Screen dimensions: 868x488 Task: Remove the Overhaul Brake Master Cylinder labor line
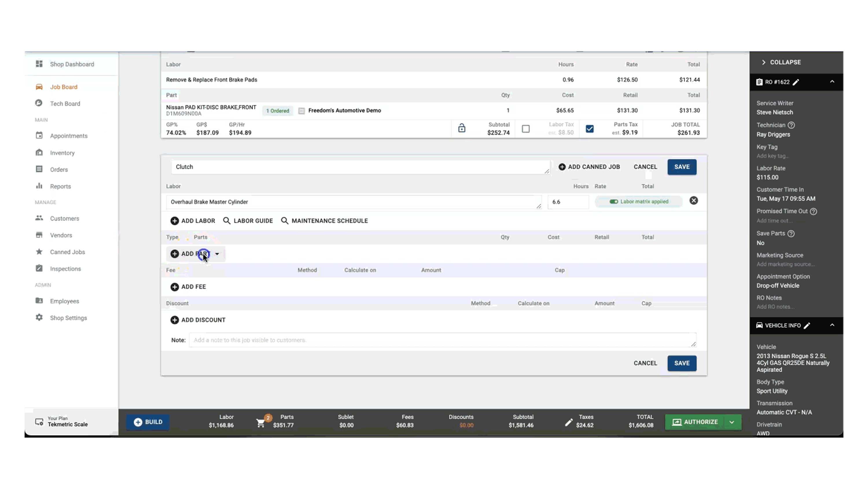point(693,201)
